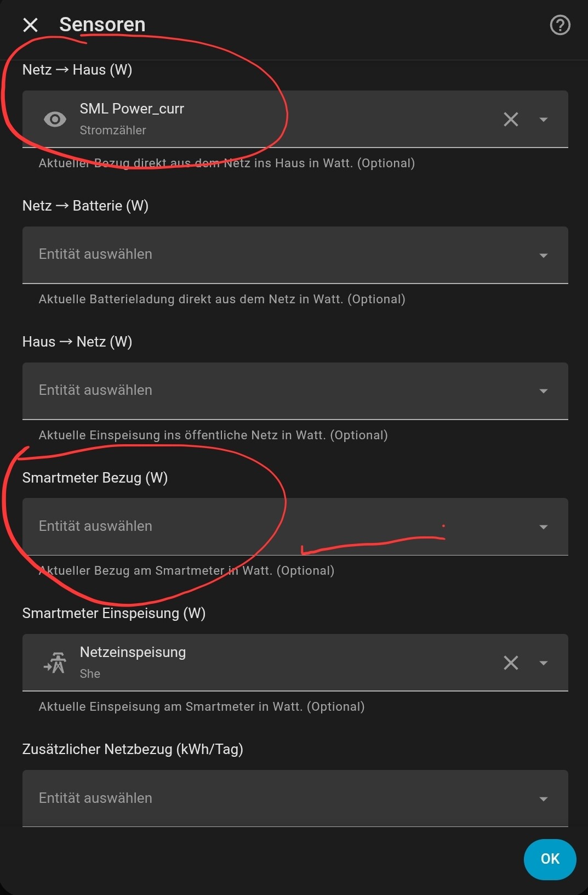Open the Zusätzlicher Netzbezug entity dropdown arrow
Image resolution: width=588 pixels, height=895 pixels.
[544, 798]
